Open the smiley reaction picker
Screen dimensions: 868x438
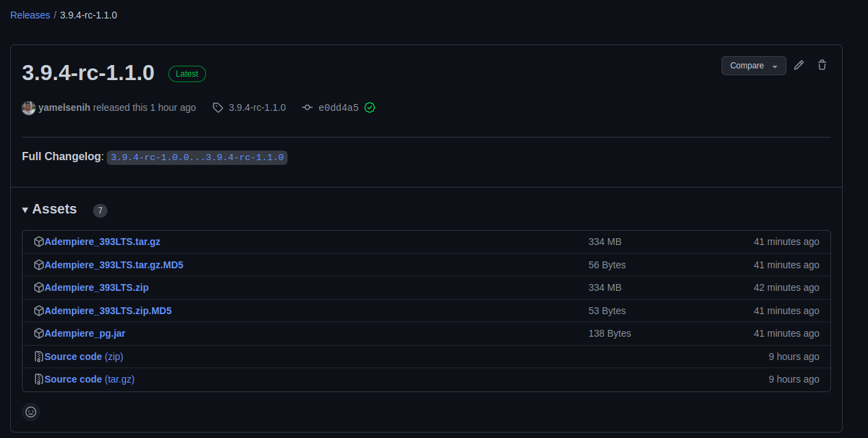[x=30, y=411]
